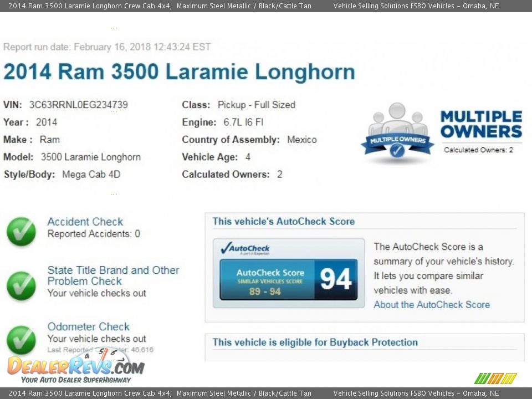Click the Calculated Owners: 2 text under Multiple Owners
The image size is (532, 399).
(478, 150)
